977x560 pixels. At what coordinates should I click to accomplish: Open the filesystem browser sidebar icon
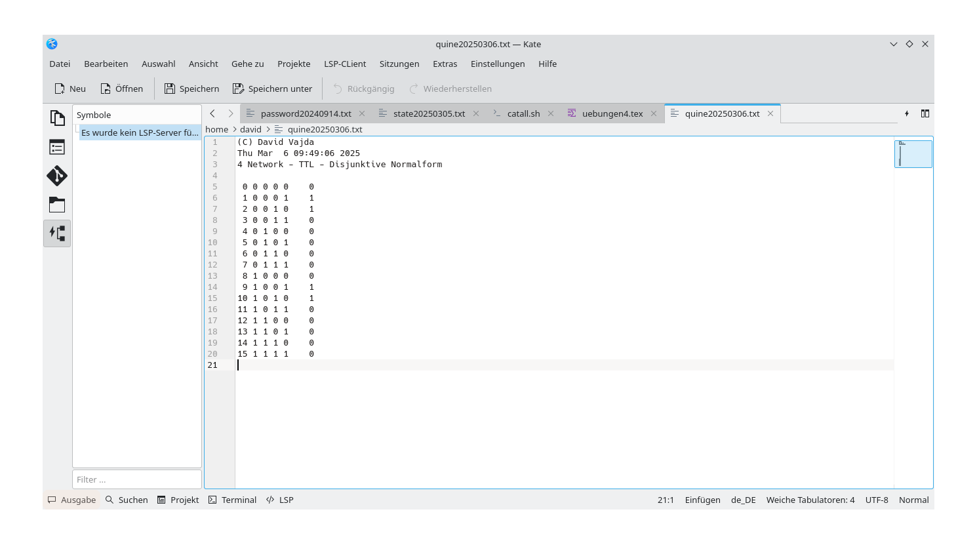57,205
